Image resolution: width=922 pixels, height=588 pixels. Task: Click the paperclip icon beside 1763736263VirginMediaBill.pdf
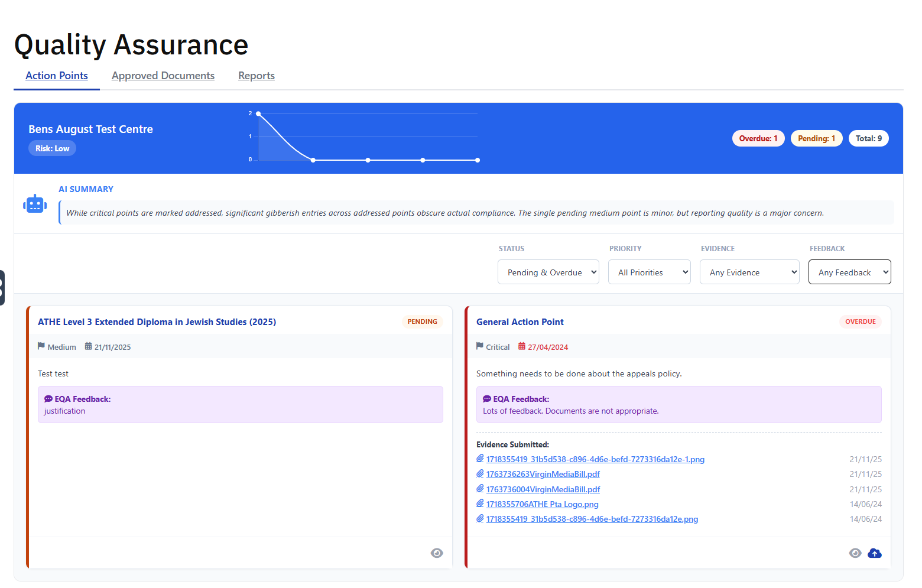[481, 473]
